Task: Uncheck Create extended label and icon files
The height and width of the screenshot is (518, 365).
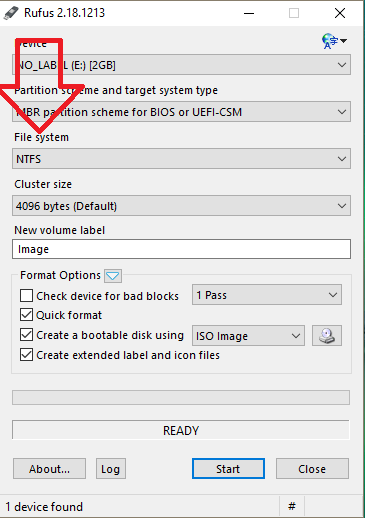Action: pos(26,355)
